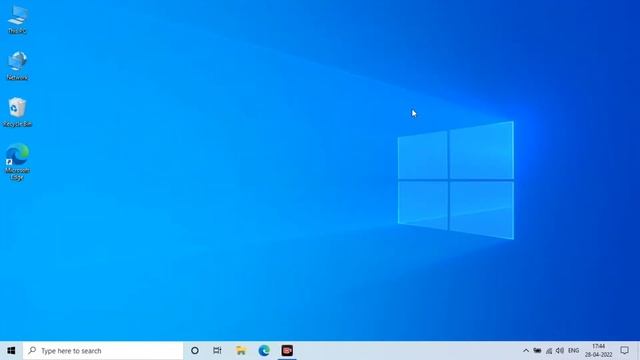Select the Microsoft Edge desktop shortcut
Viewport: 640px width, 360px height.
[17, 162]
